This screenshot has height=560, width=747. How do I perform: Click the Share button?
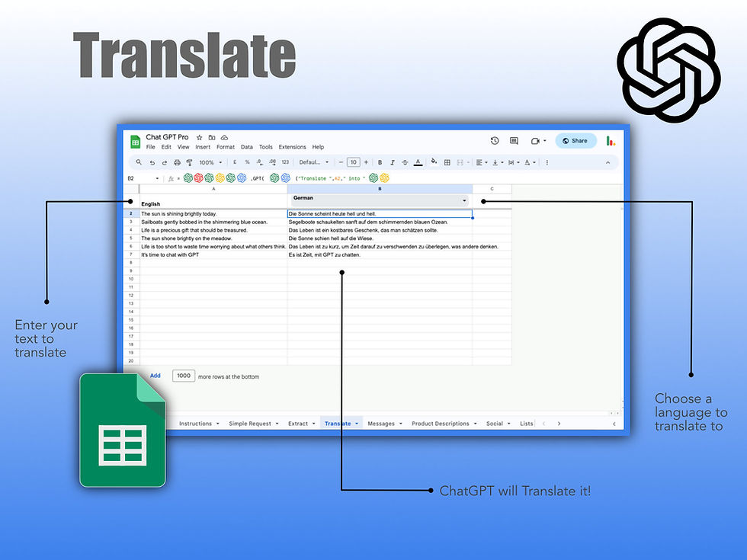(575, 141)
